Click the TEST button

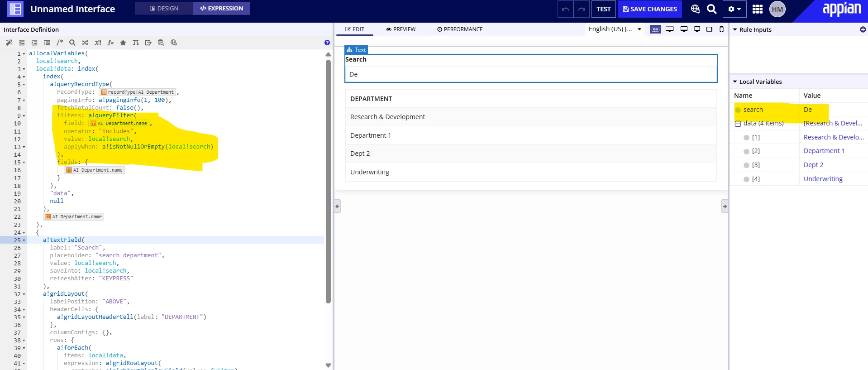coord(603,9)
